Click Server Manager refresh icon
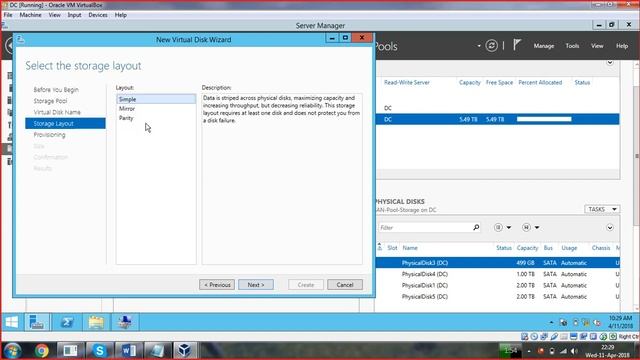 (491, 46)
